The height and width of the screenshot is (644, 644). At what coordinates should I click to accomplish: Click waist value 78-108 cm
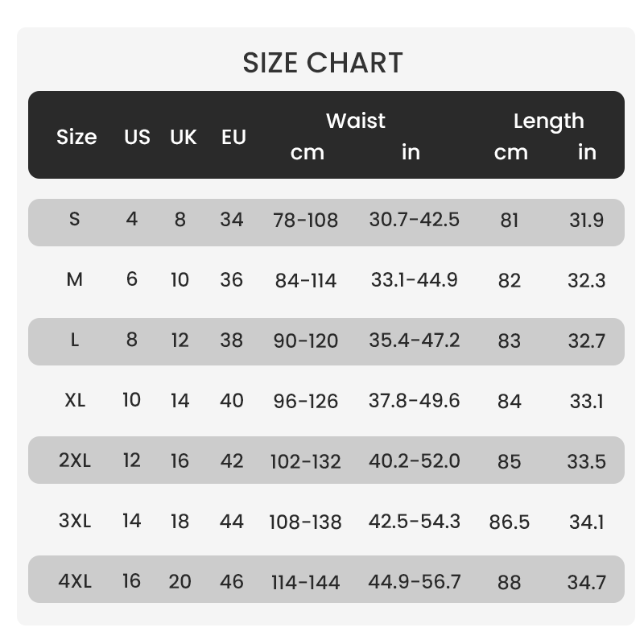(x=306, y=220)
